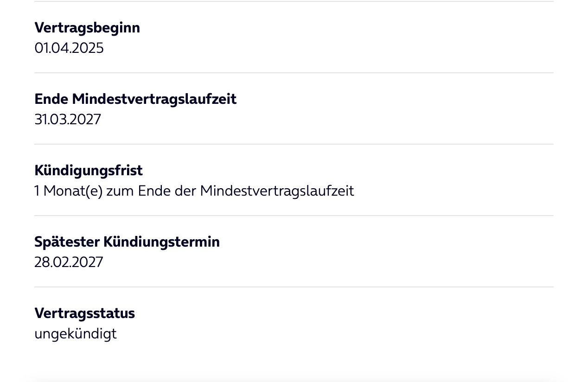Viewport: 588px width, 382px height.
Task: Click the Ende Mindestvertragslaufzeit heading
Action: pyautogui.click(x=135, y=99)
